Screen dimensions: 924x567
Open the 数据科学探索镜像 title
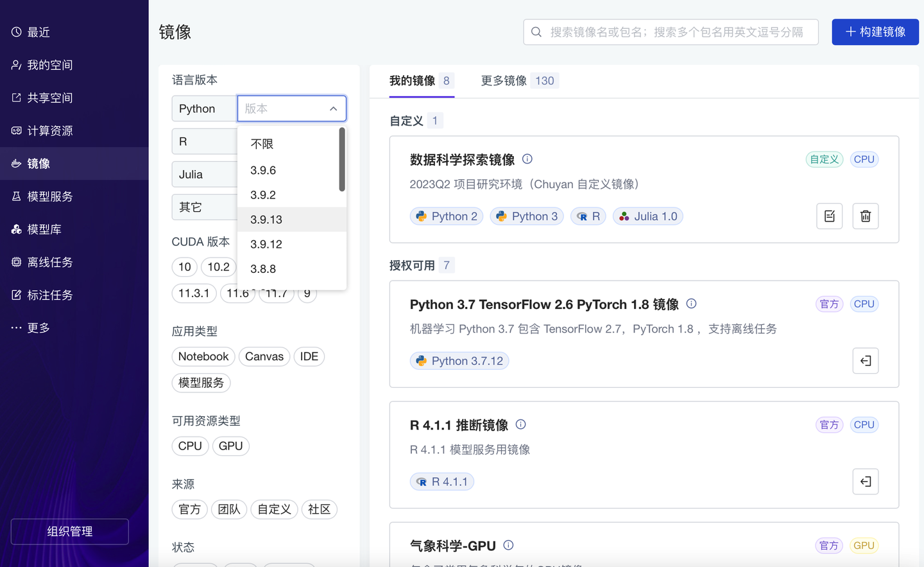[462, 159]
